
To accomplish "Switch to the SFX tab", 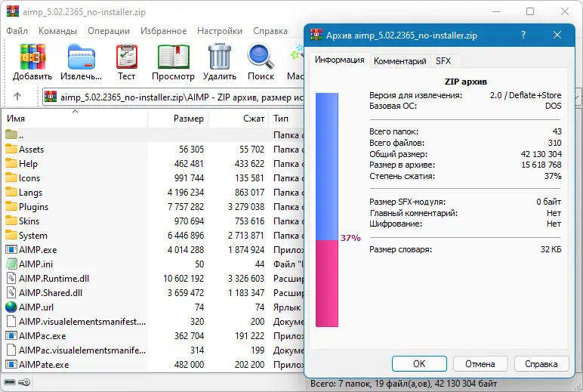I will point(443,61).
